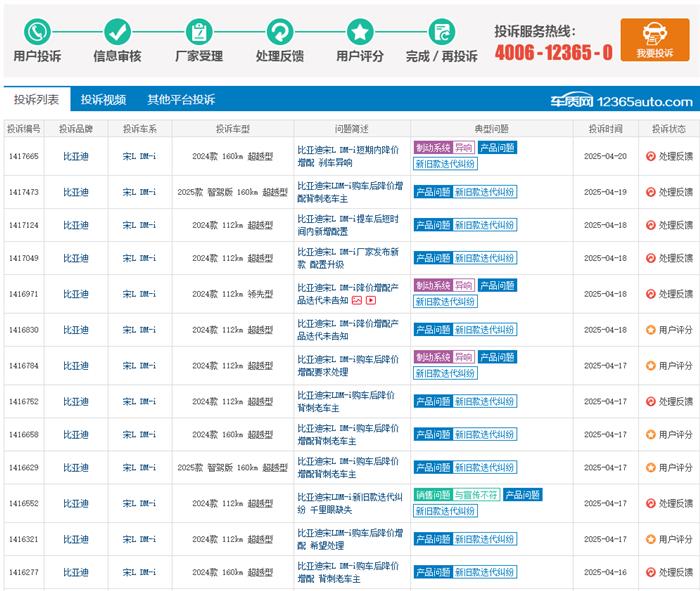The width and height of the screenshot is (700, 591).
Task: Open complaint summary link for row 1417124
Action: point(348,225)
